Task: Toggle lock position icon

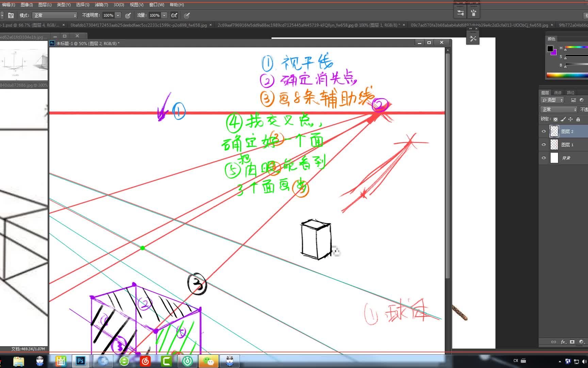Action: [x=570, y=119]
